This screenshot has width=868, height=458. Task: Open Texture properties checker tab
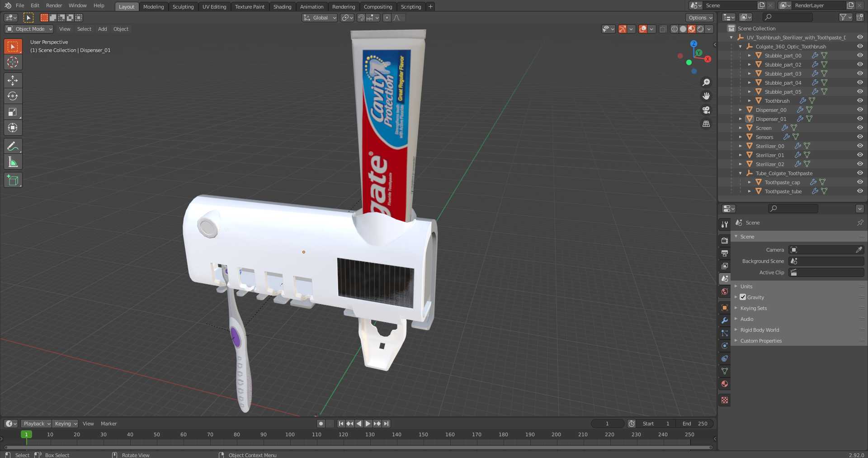pos(725,400)
